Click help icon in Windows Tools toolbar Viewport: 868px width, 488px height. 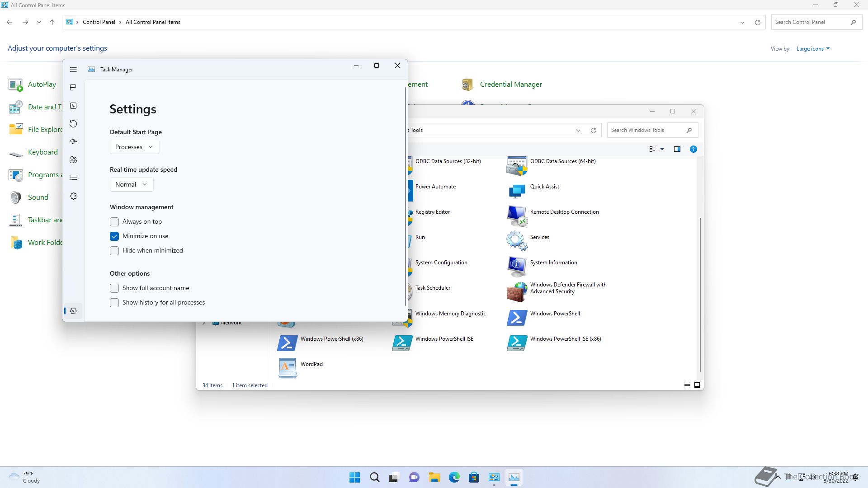pos(693,150)
